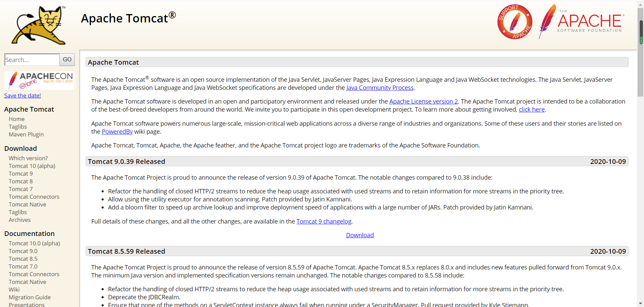The width and height of the screenshot is (644, 307).
Task: Follow the Java Community Process link
Action: (x=380, y=88)
